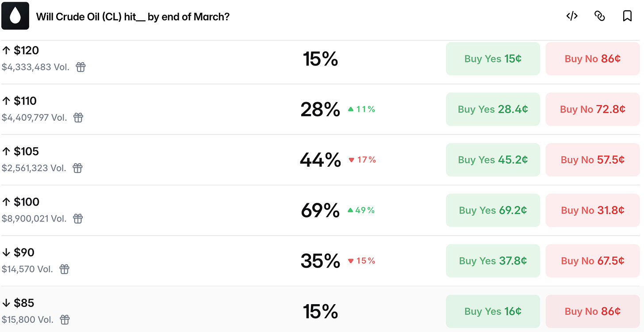Viewport: 644px width, 332px height.
Task: Select Buy Yes 45.2¢ option
Action: click(493, 160)
